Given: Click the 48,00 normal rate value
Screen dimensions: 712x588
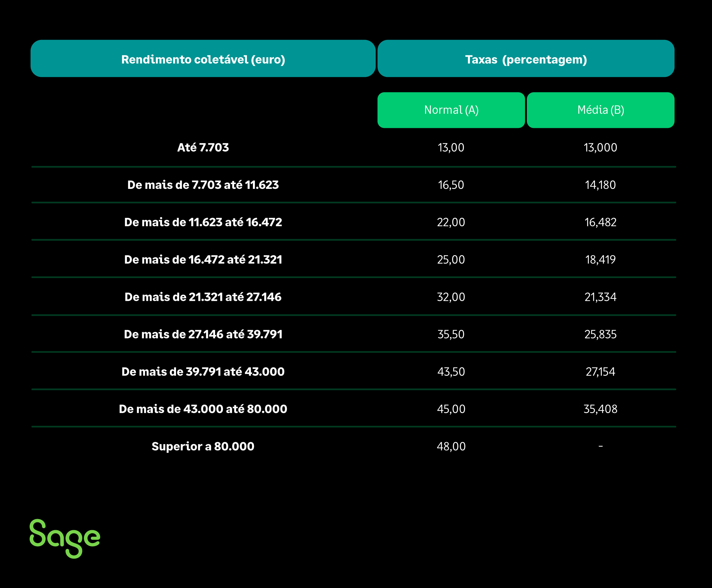Looking at the screenshot, I should pos(451,446).
